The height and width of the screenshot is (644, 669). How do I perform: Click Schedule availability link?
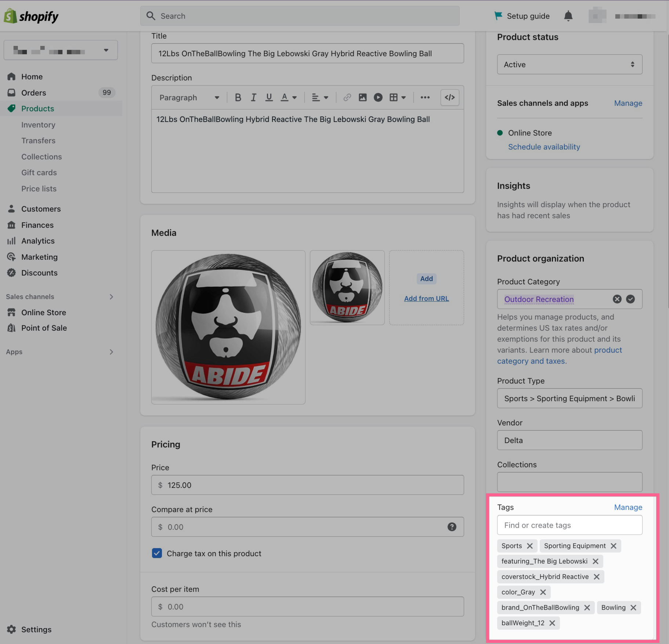point(544,147)
